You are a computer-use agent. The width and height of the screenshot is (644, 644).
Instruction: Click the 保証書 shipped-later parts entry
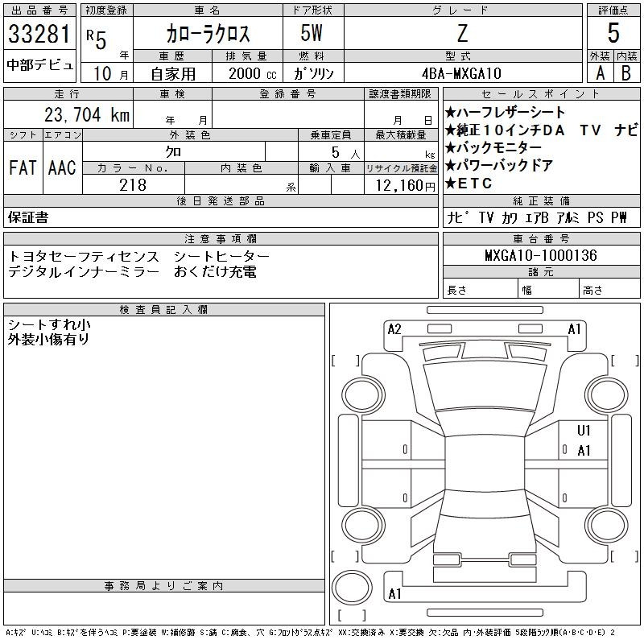point(28,217)
